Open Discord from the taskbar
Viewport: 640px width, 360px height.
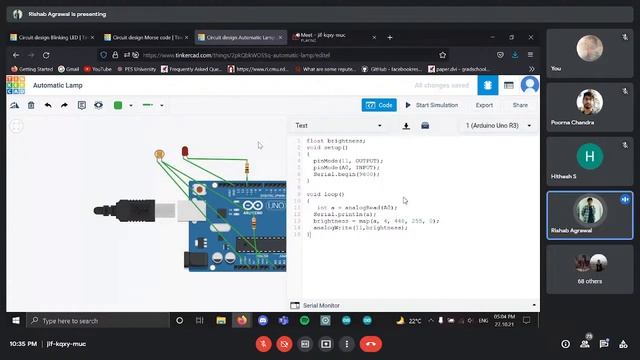(x=263, y=321)
